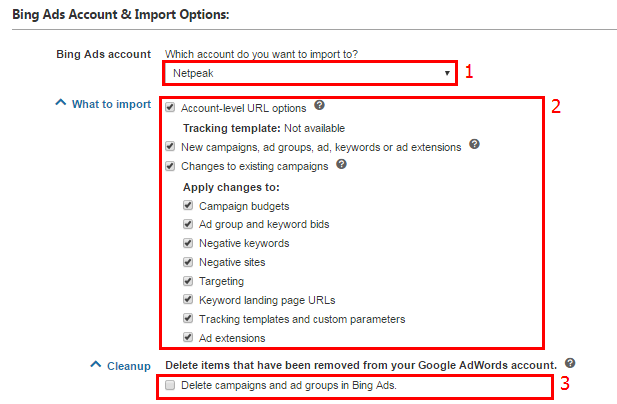The width and height of the screenshot is (617, 404).
Task: Toggle Negative keywords checkbox
Action: pyautogui.click(x=188, y=243)
